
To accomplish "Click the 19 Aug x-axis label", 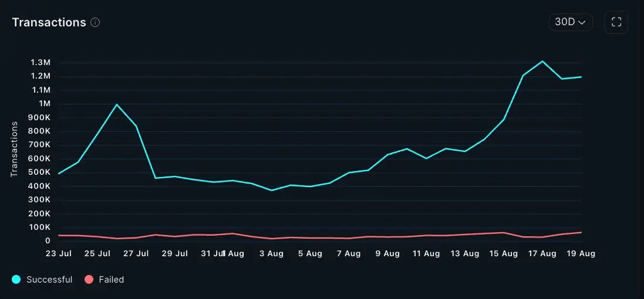I will click(x=582, y=253).
